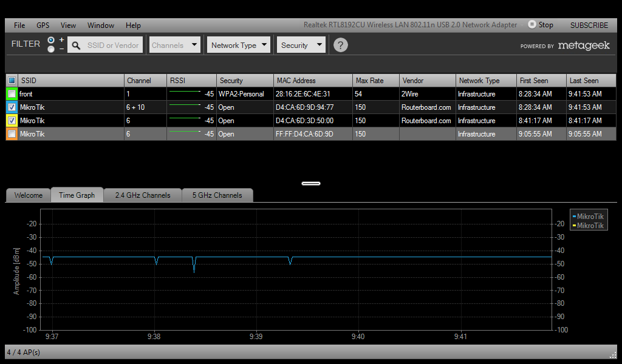Sort by the Last Seen column header
This screenshot has width=622, height=364.
pyautogui.click(x=591, y=81)
